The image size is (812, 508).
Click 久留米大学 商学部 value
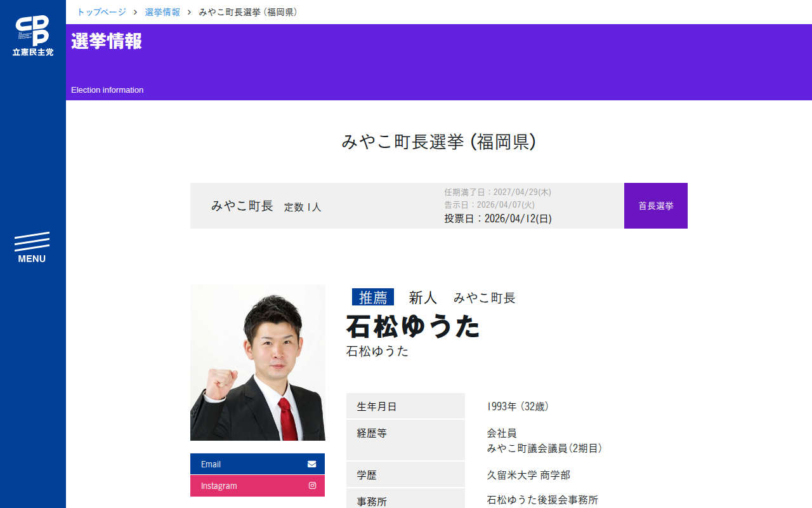(528, 475)
